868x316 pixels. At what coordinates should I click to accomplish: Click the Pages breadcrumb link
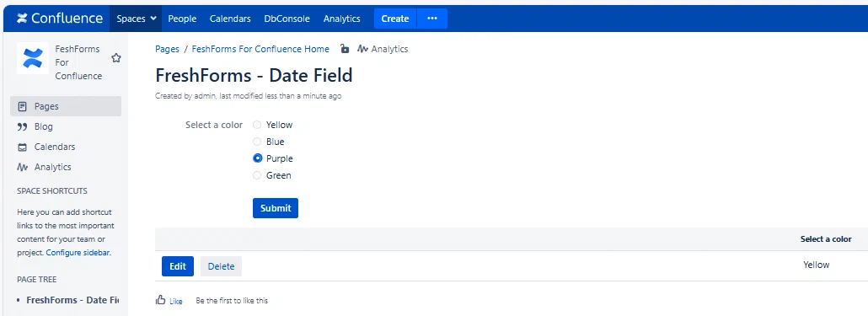167,49
